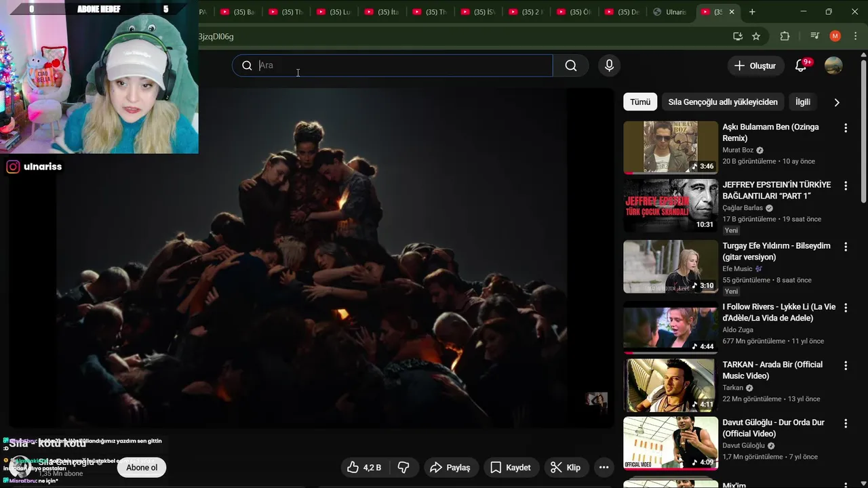Activate voice search microphone icon
This screenshot has height=488, width=868.
click(x=609, y=66)
